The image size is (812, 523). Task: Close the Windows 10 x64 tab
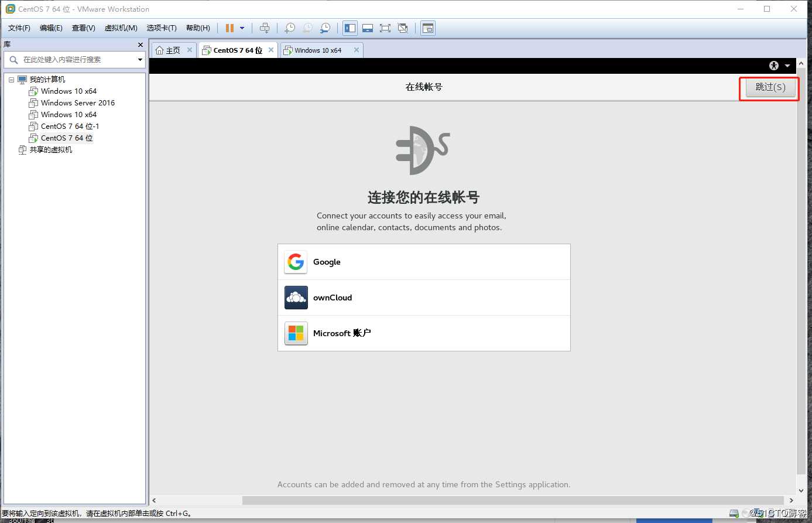click(357, 50)
